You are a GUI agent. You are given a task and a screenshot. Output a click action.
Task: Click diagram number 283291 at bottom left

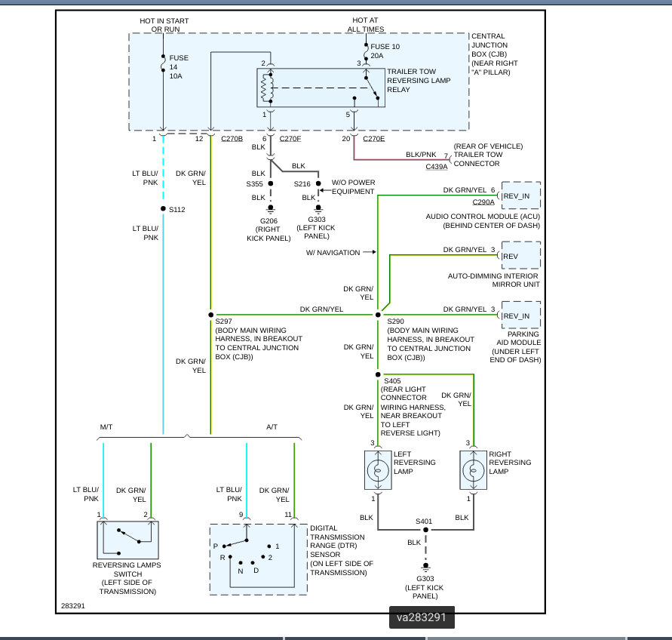click(x=73, y=606)
